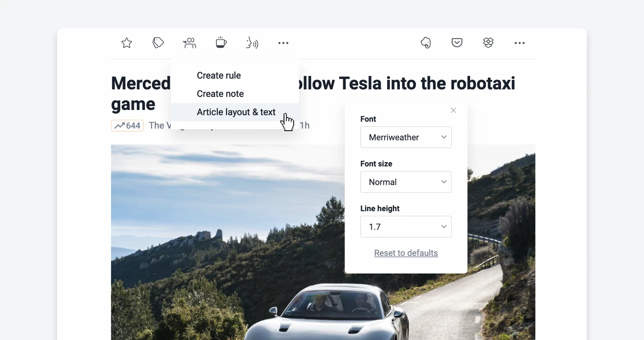Open the Font size dropdown
Viewport: 644px width, 340px height.
pos(406,182)
